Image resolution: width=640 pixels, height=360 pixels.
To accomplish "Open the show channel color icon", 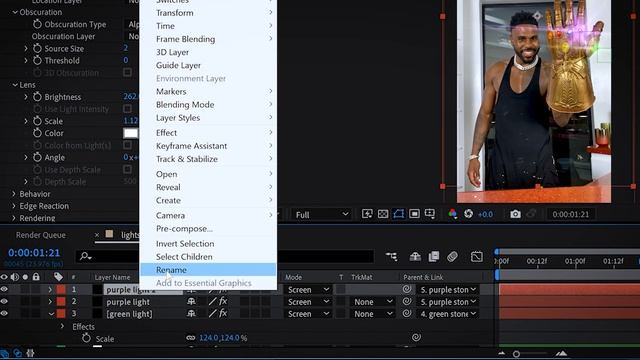I will tap(452, 214).
